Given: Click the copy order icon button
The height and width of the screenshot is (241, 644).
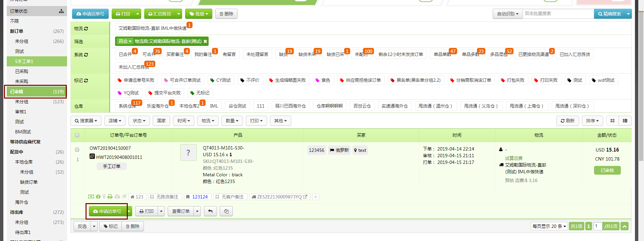Looking at the screenshot, I should [226, 211].
